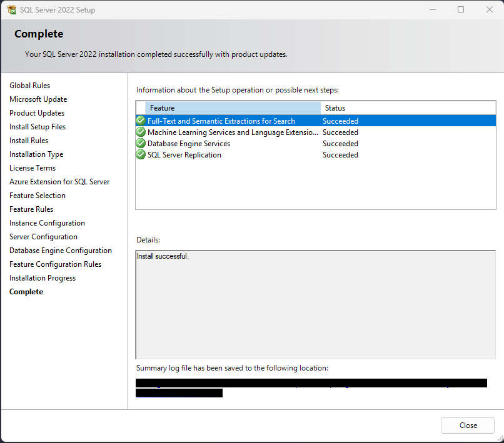Sort by the Feature column header

pyautogui.click(x=233, y=108)
